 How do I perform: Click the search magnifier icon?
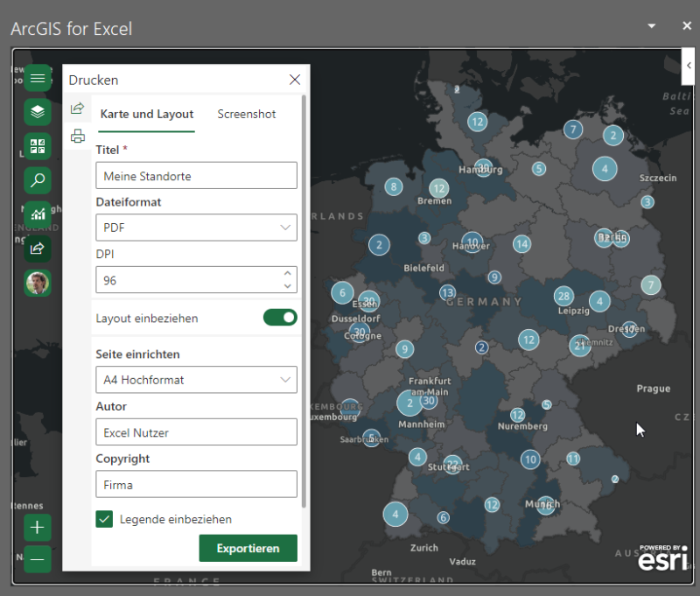[x=38, y=180]
